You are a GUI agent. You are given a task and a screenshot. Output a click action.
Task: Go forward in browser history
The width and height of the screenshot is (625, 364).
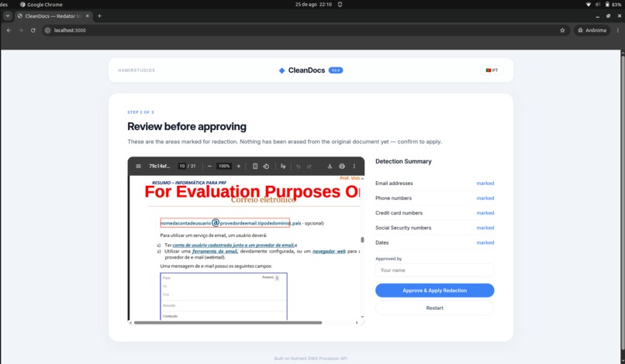click(21, 30)
